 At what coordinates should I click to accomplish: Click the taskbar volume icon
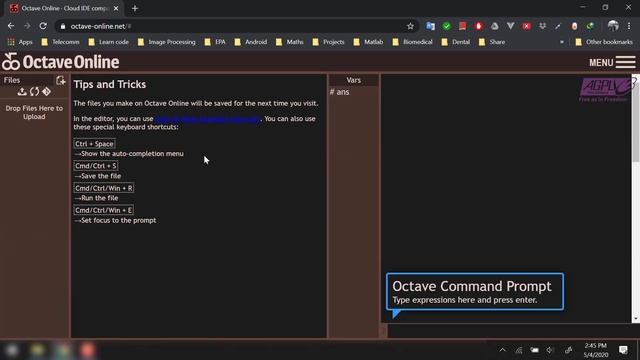point(550,350)
